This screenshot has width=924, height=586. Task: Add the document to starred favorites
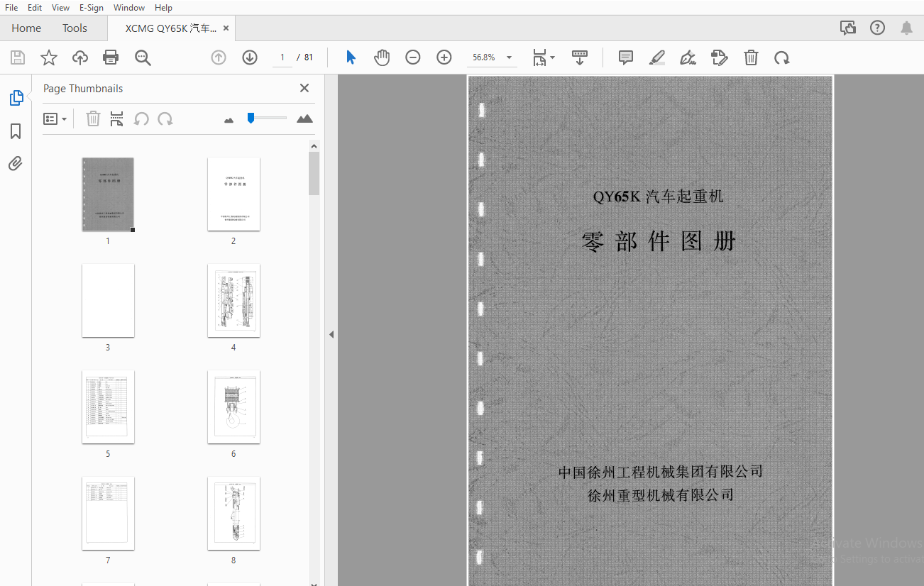(49, 57)
